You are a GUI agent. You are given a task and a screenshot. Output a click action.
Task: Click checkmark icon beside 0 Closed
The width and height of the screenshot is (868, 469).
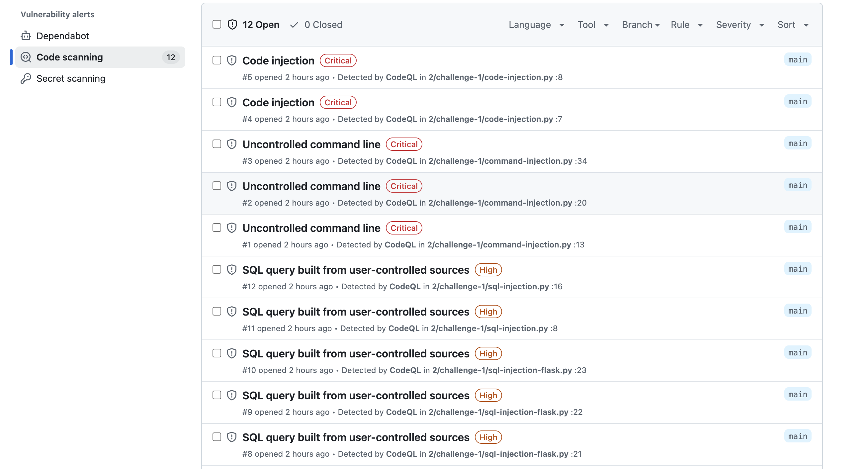294,25
